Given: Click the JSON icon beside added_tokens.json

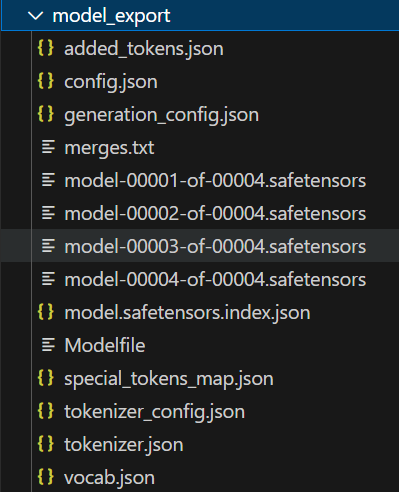Looking at the screenshot, I should point(46,48).
